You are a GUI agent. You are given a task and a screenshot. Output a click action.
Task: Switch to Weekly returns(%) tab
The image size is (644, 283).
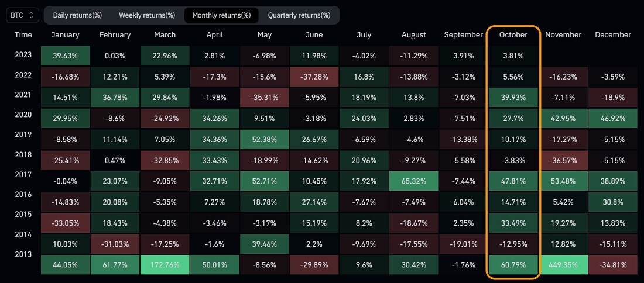pos(147,15)
